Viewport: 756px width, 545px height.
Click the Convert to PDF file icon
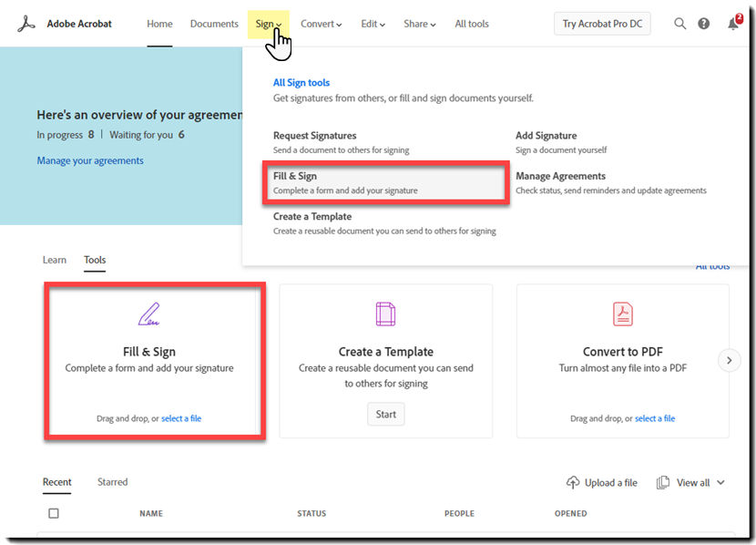coord(622,314)
